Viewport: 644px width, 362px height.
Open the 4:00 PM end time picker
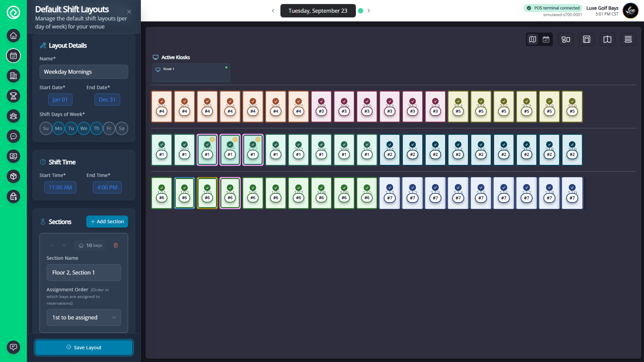coord(107,187)
